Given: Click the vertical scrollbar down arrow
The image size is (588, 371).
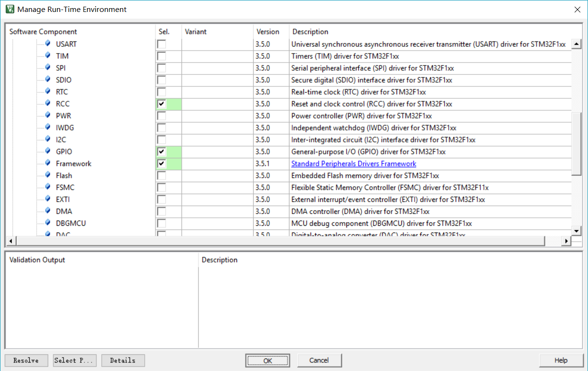Looking at the screenshot, I should click(x=577, y=232).
